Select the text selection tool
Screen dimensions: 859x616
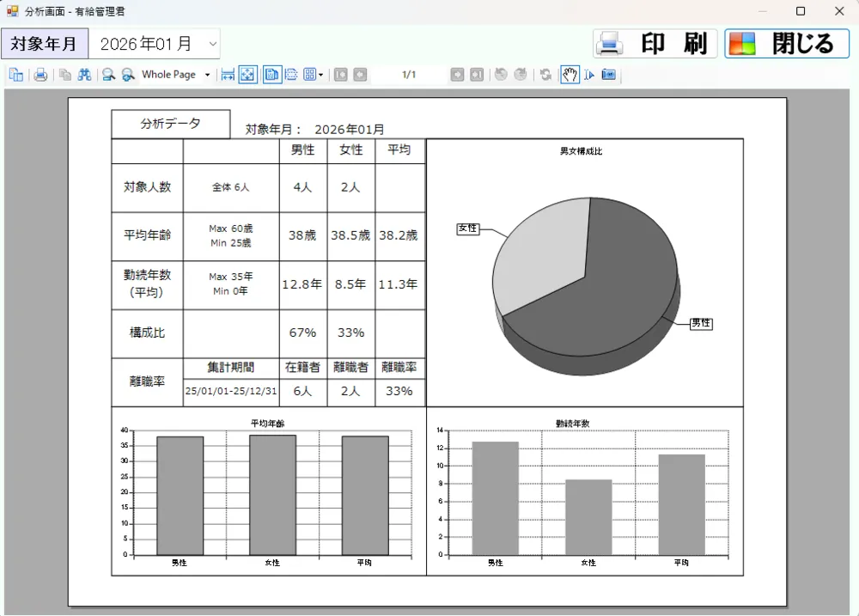coord(589,75)
